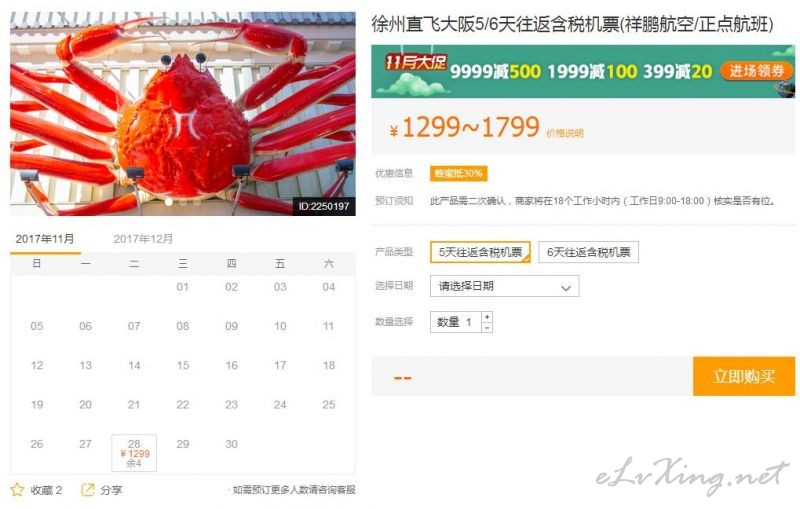Select 6天往返含税机票 product type
800x509 pixels.
pyautogui.click(x=588, y=252)
